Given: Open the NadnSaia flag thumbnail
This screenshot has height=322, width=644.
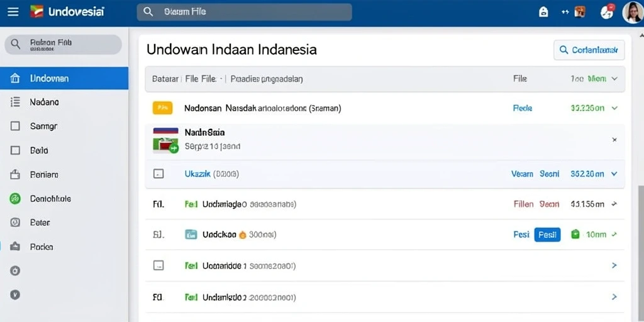Looking at the screenshot, I should (x=165, y=140).
